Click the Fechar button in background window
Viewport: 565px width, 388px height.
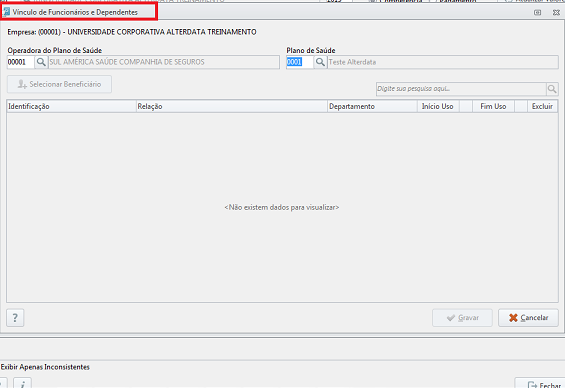click(x=540, y=384)
